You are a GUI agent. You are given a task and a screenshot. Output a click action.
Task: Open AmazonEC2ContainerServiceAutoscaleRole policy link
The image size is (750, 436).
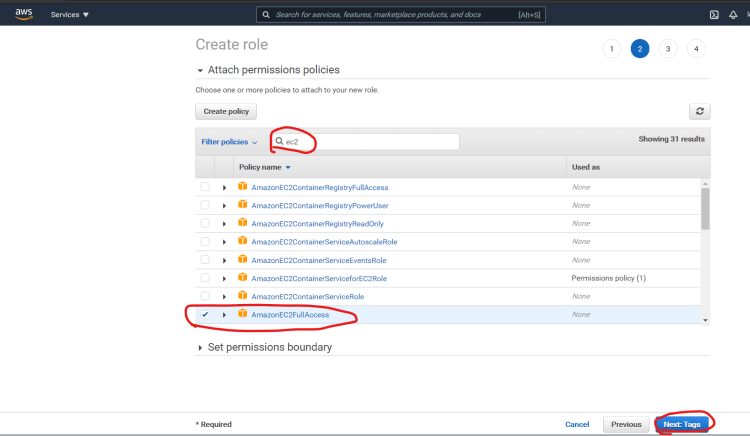click(324, 242)
